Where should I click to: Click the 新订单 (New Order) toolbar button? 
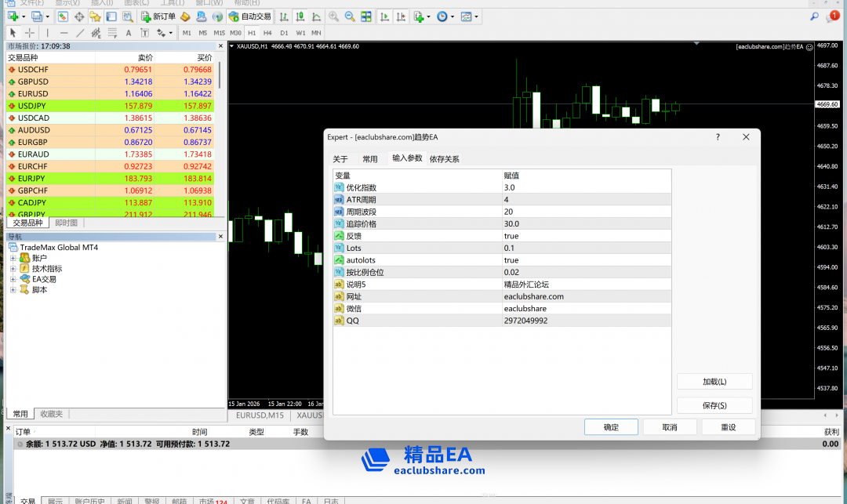coord(158,16)
